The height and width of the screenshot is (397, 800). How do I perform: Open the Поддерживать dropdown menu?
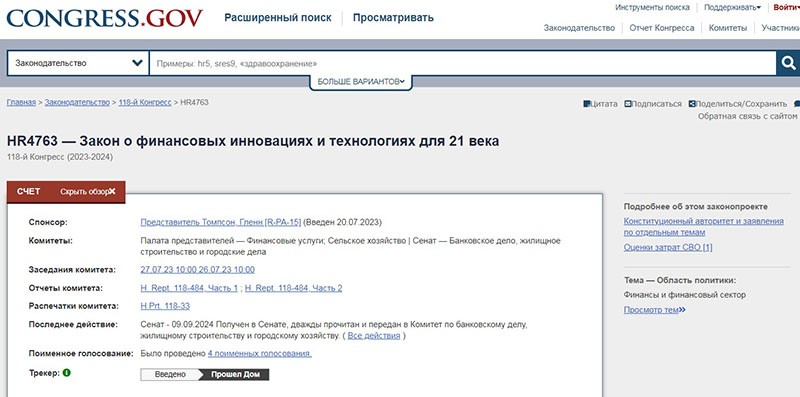point(732,8)
